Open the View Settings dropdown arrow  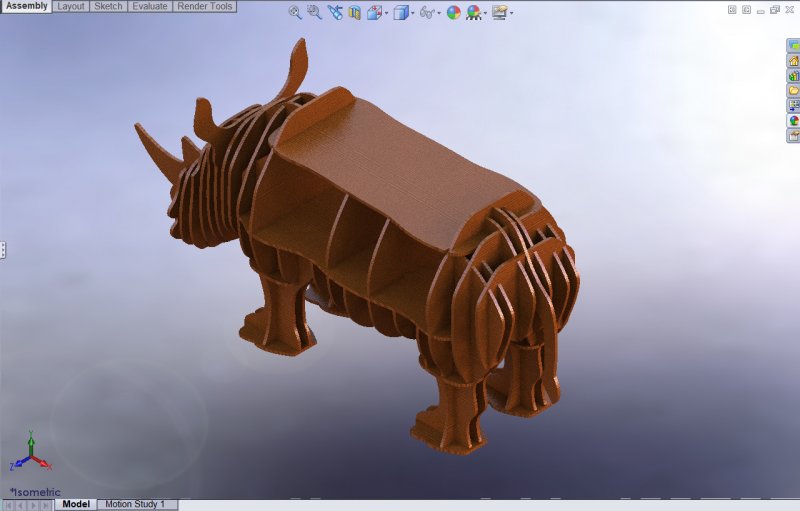click(511, 13)
